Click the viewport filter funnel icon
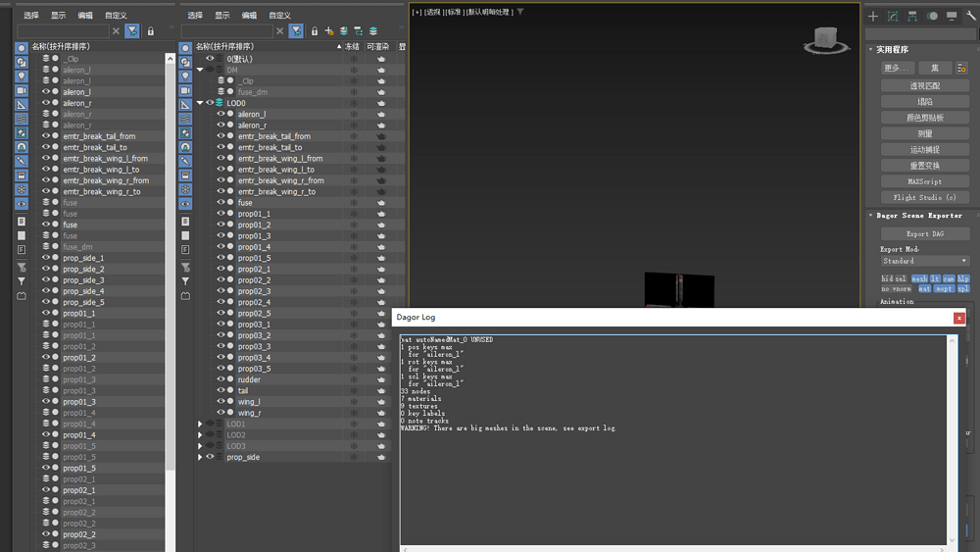Screen dimensions: 980x552 point(520,12)
